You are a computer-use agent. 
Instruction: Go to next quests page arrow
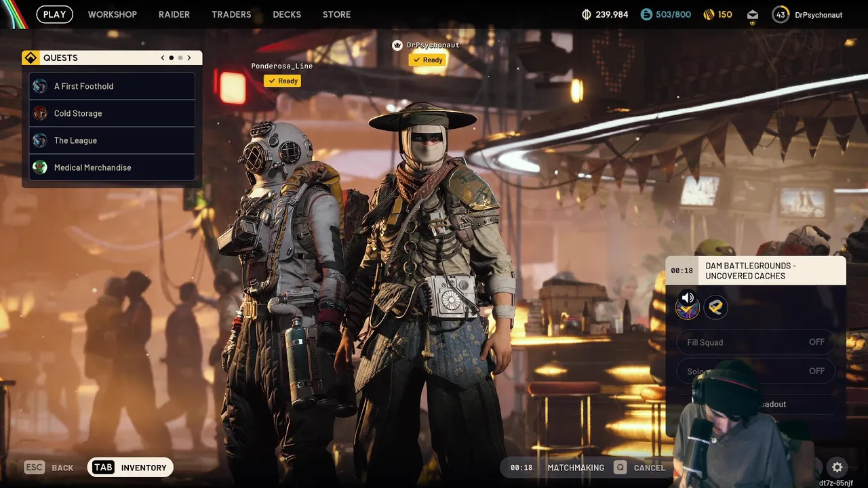tap(189, 58)
